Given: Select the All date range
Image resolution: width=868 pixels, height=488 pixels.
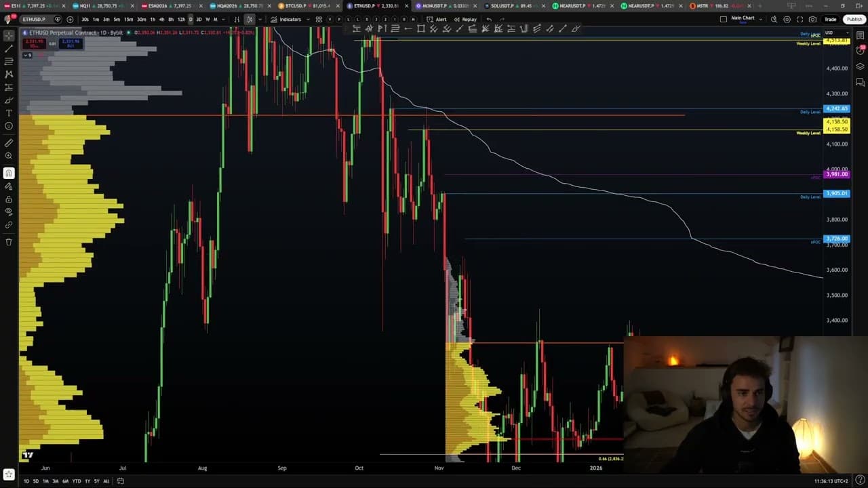Looking at the screenshot, I should (x=106, y=481).
